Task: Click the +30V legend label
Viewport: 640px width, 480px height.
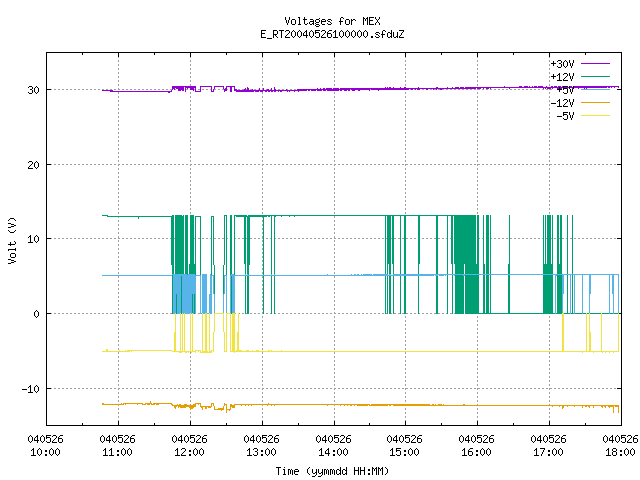Action: [562, 64]
